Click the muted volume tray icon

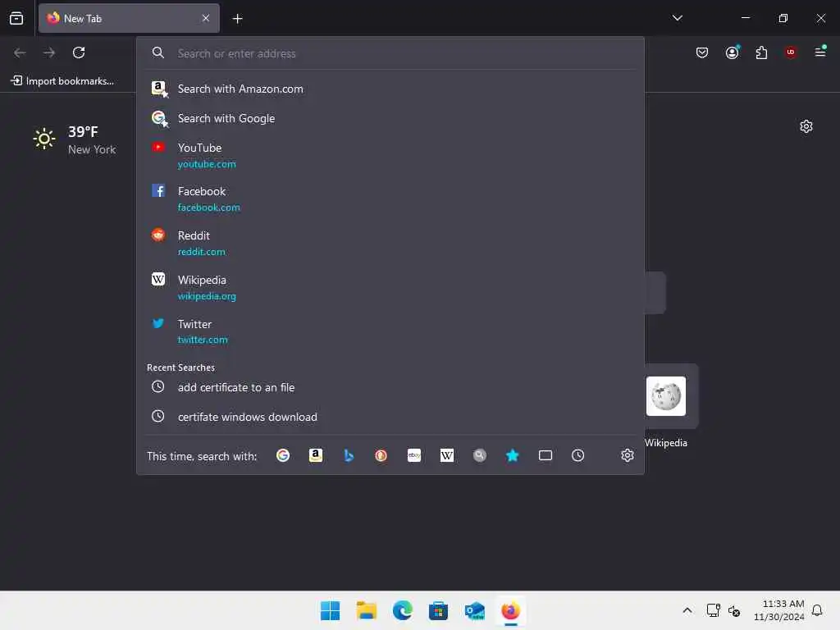tap(734, 610)
